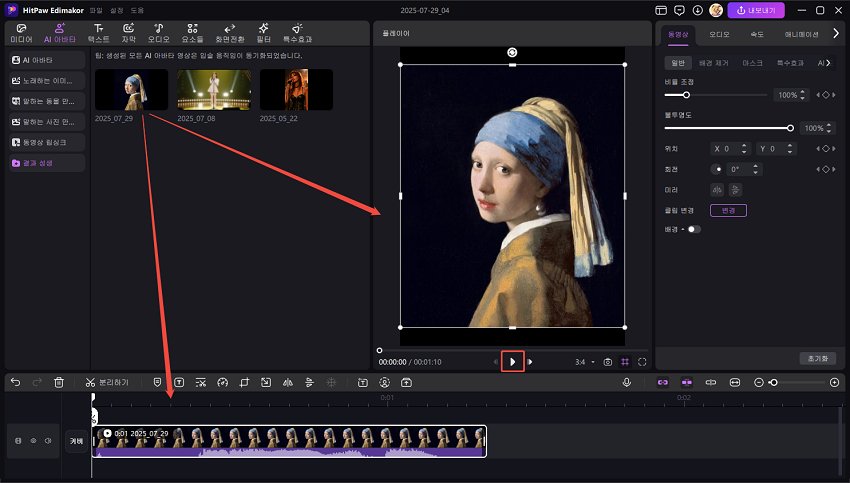This screenshot has height=483, width=850.
Task: Open the 필터 filter tab
Action: click(x=263, y=33)
